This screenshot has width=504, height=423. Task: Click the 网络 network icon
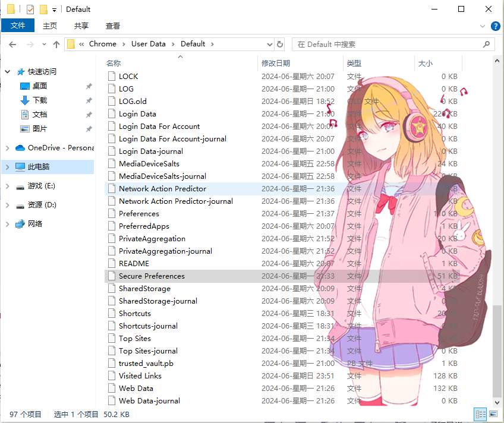[x=20, y=223]
